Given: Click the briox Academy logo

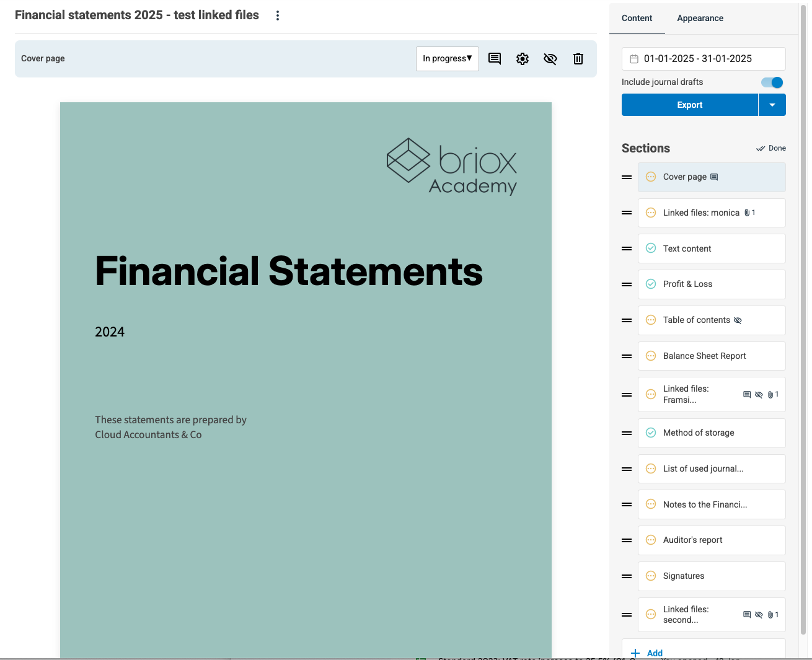Looking at the screenshot, I should point(451,166).
